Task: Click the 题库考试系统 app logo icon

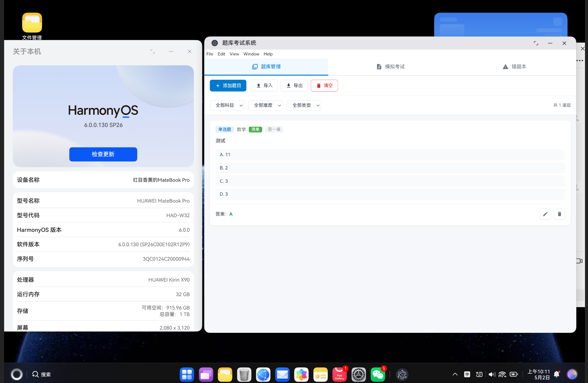Action: tap(215, 43)
